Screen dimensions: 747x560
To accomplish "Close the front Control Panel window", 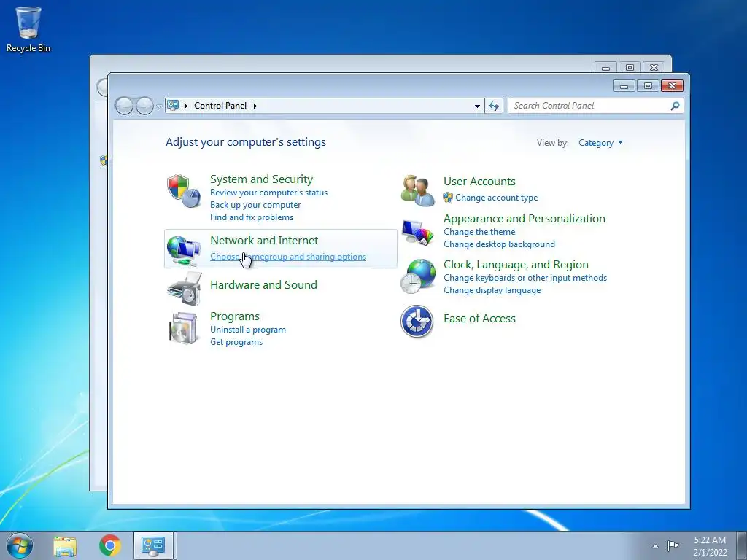I will 672,86.
